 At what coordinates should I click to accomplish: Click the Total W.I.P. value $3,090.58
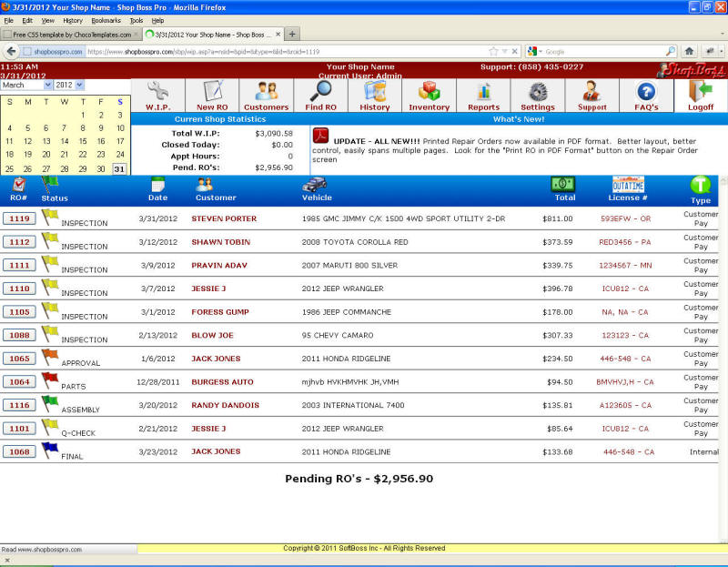(274, 133)
